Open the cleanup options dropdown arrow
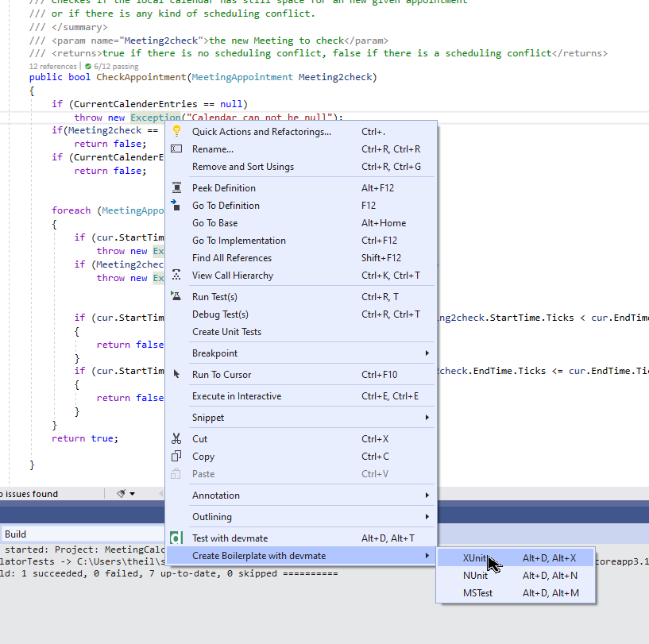Image resolution: width=649 pixels, height=644 pixels. click(x=133, y=493)
